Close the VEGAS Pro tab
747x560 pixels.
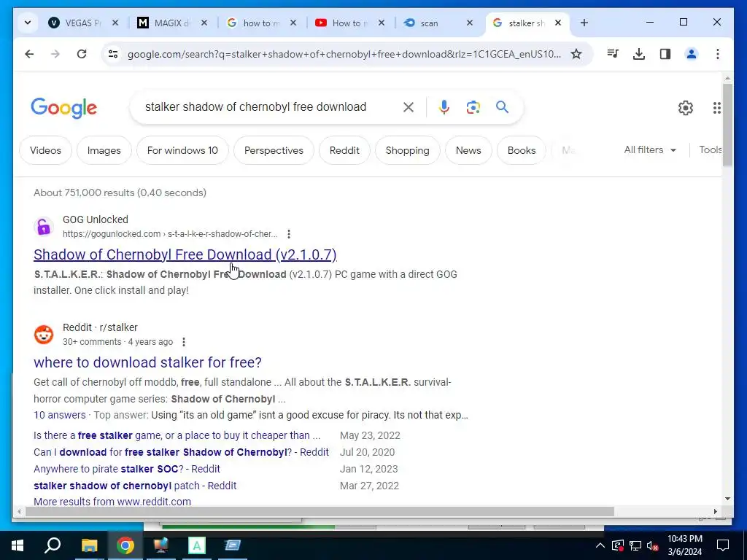pos(115,23)
